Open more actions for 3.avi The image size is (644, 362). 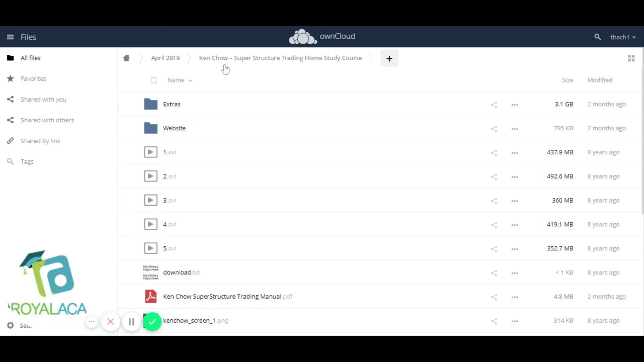coord(514,201)
